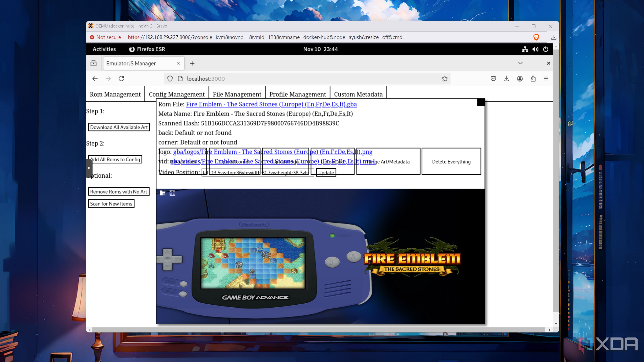Open the Firefox ESR app menu
This screenshot has height=362, width=644.
[x=147, y=49]
